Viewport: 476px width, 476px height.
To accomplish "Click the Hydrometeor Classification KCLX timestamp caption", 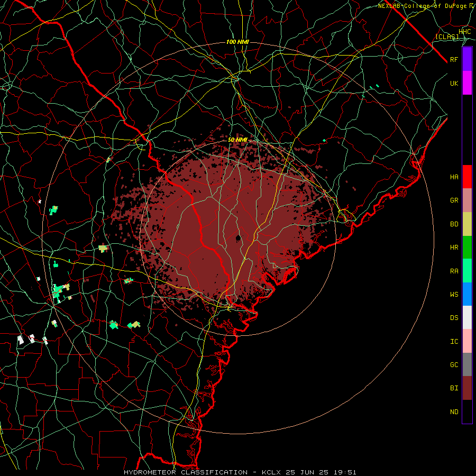I will tap(240, 472).
